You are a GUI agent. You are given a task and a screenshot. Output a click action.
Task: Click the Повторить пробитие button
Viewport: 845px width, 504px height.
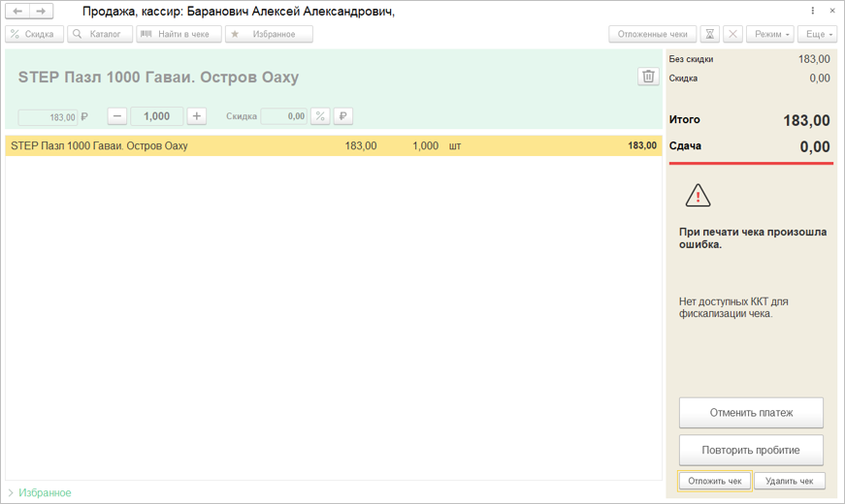pyautogui.click(x=751, y=450)
